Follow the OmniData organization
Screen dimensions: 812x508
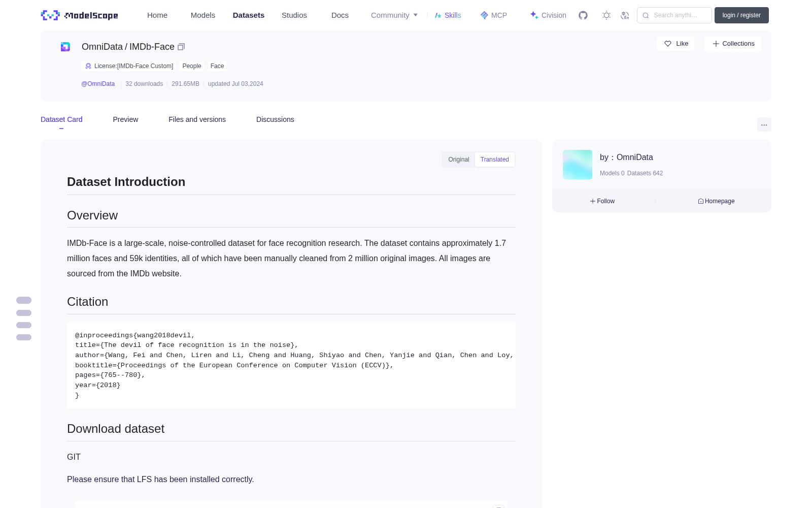point(602,201)
